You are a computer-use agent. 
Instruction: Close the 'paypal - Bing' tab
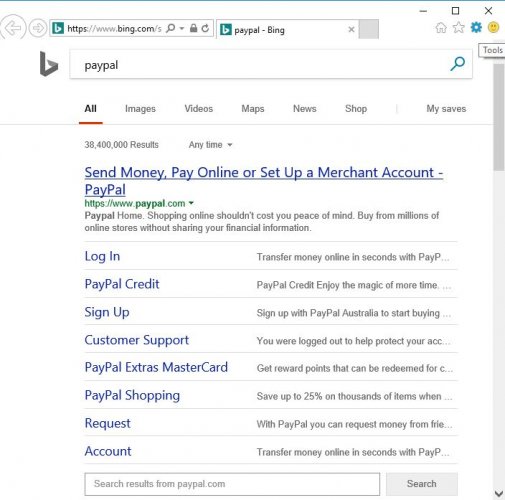coord(351,29)
